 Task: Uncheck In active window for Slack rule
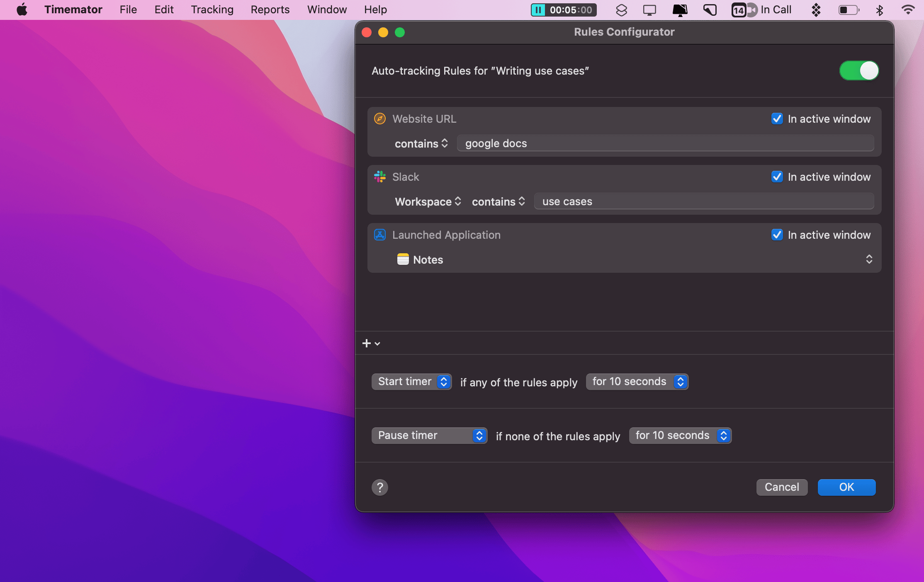point(777,177)
